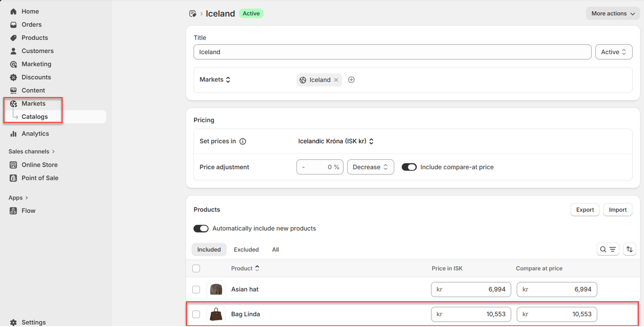Open product search and filter
644x327 pixels.
click(x=608, y=250)
